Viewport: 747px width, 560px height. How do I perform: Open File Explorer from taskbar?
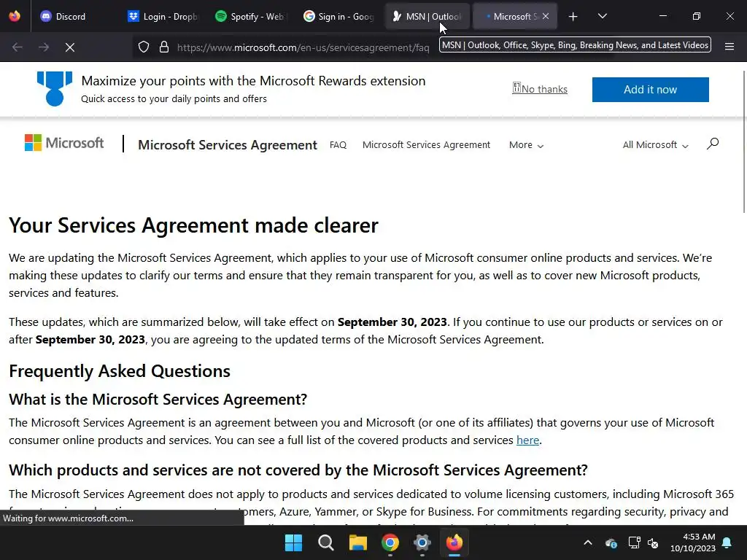click(357, 542)
